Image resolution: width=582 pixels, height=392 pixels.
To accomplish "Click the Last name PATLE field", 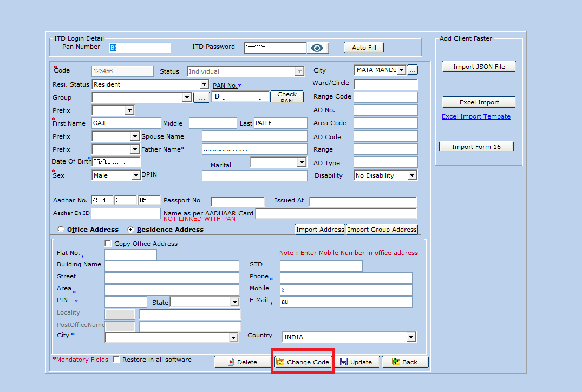I will point(280,123).
